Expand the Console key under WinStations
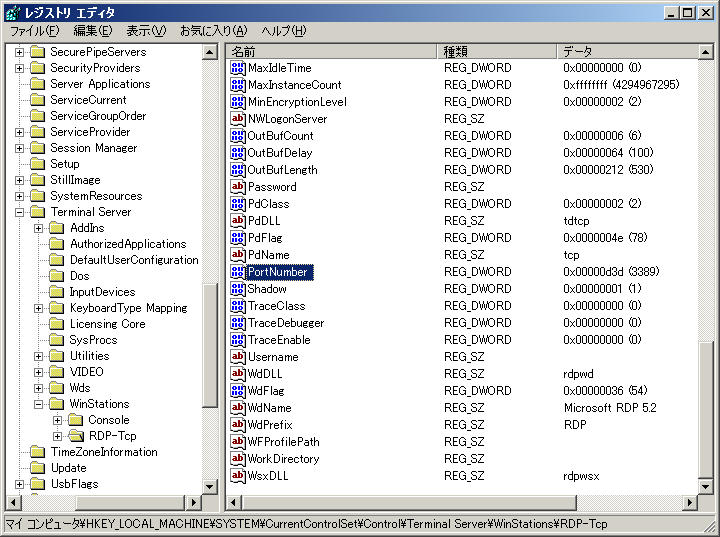Screen dimensions: 720x537 [x=58, y=420]
